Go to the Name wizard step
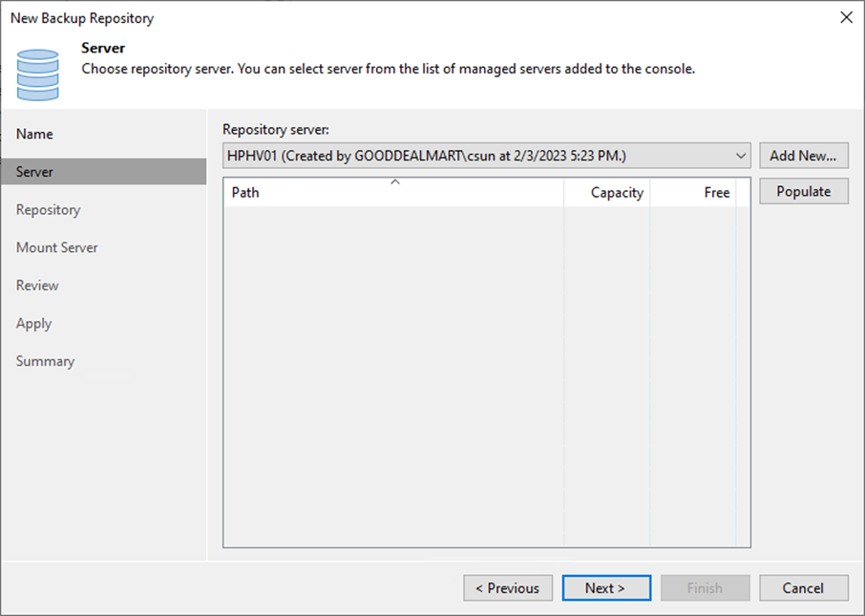This screenshot has width=865, height=616. tap(35, 134)
